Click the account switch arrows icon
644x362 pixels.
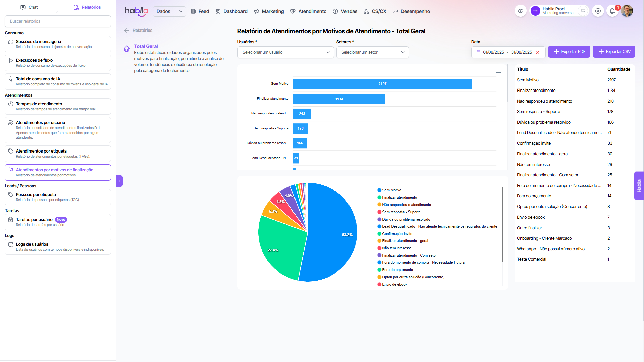tap(583, 11)
